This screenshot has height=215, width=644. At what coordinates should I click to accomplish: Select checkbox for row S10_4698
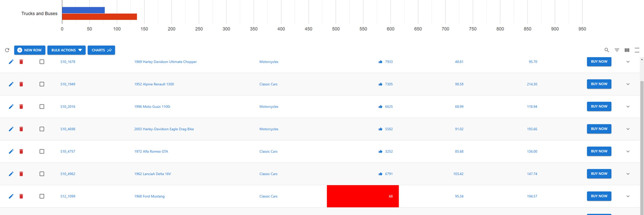[x=42, y=129]
